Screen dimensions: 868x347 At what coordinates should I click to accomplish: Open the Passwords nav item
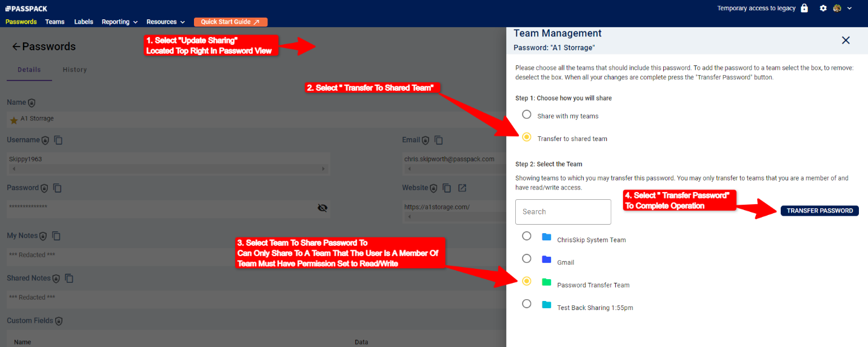pyautogui.click(x=21, y=22)
